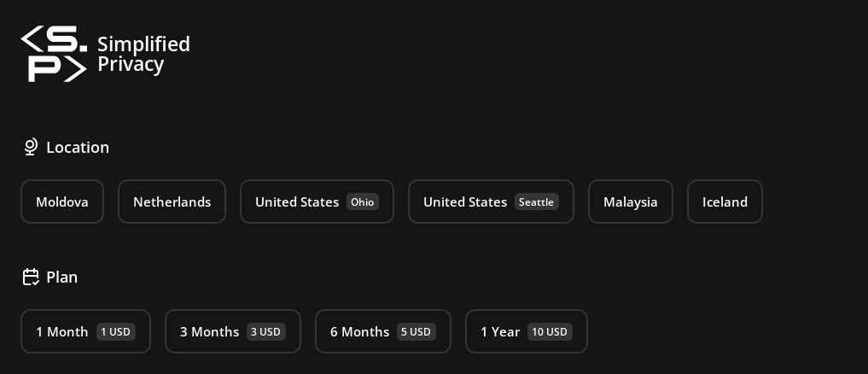868x374 pixels.
Task: Select Moldova as the location
Action: (62, 202)
